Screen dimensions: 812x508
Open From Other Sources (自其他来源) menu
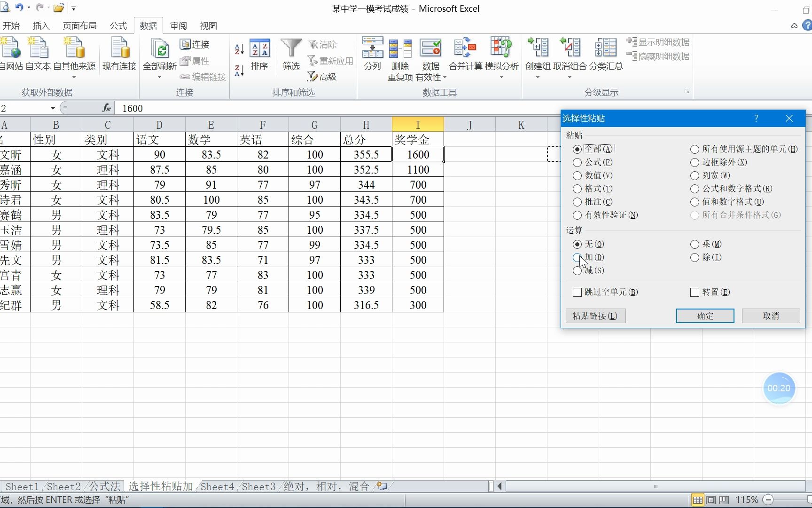pos(74,56)
